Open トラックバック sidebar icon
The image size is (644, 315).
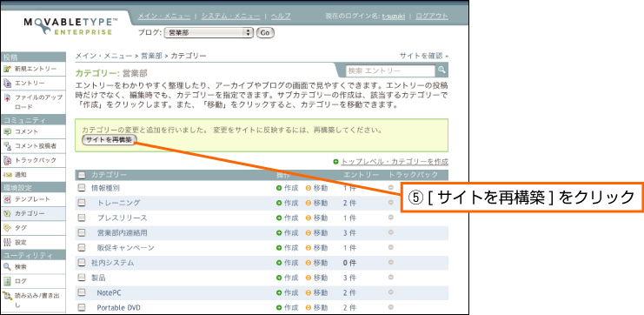pyautogui.click(x=7, y=160)
